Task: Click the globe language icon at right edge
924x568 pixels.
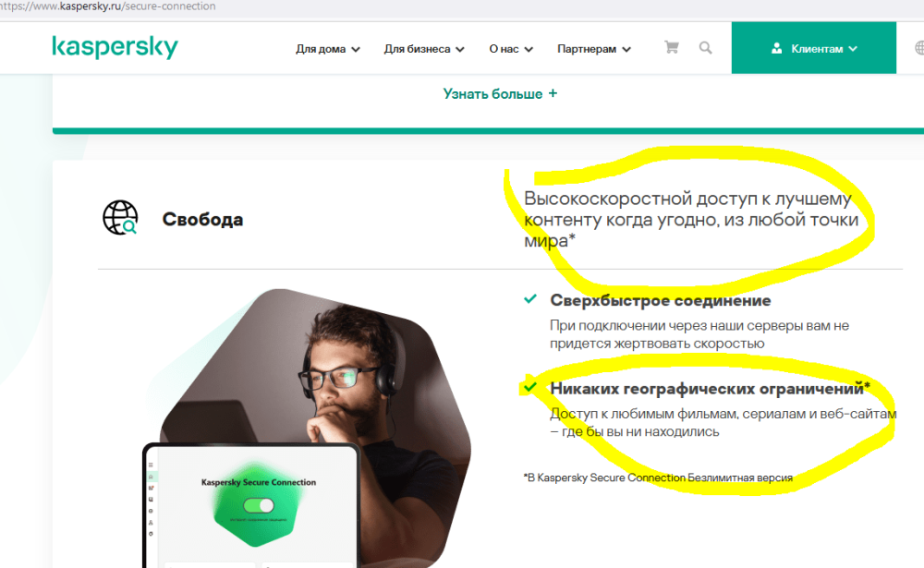Action: click(919, 48)
